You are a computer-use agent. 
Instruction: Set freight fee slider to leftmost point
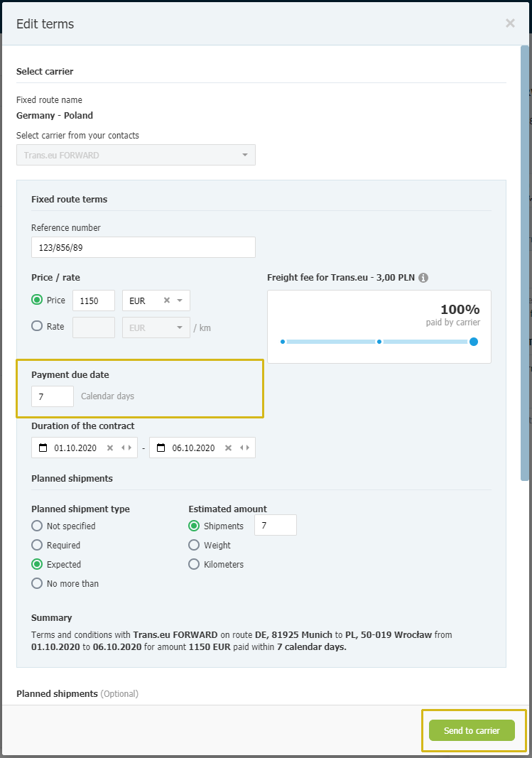click(x=283, y=342)
